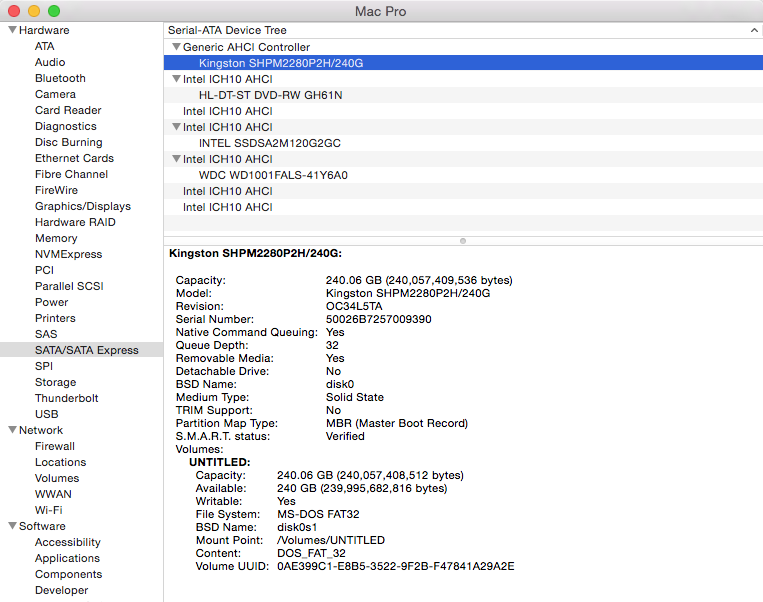Select Firewall under Network
763x602 pixels.
(54, 446)
